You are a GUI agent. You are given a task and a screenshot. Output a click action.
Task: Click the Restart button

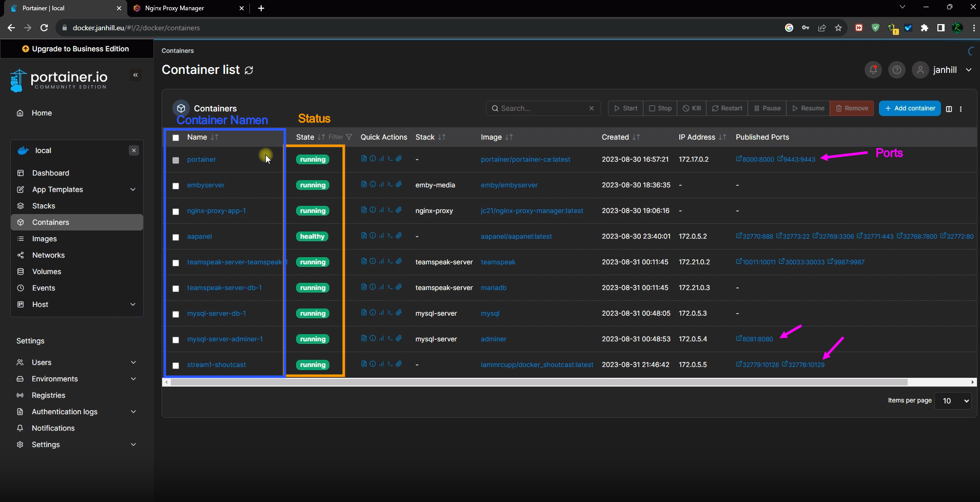click(727, 108)
